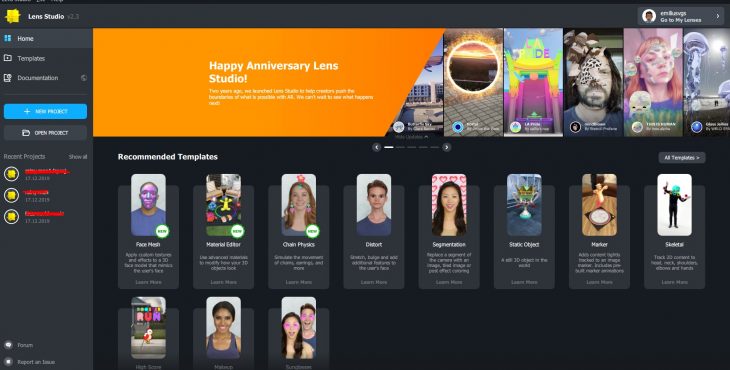Open the LA Pride rainbow lens preview

point(533,82)
